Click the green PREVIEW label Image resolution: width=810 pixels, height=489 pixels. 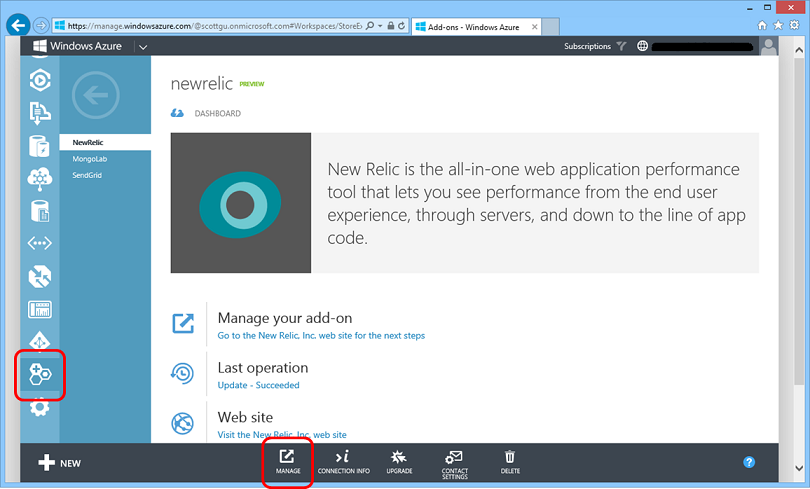(252, 84)
